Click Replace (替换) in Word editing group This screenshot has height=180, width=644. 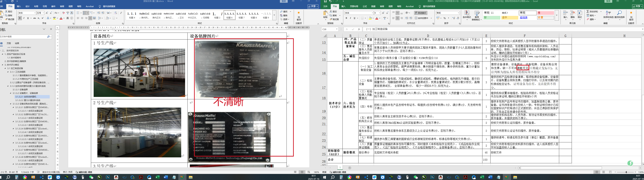(284, 15)
